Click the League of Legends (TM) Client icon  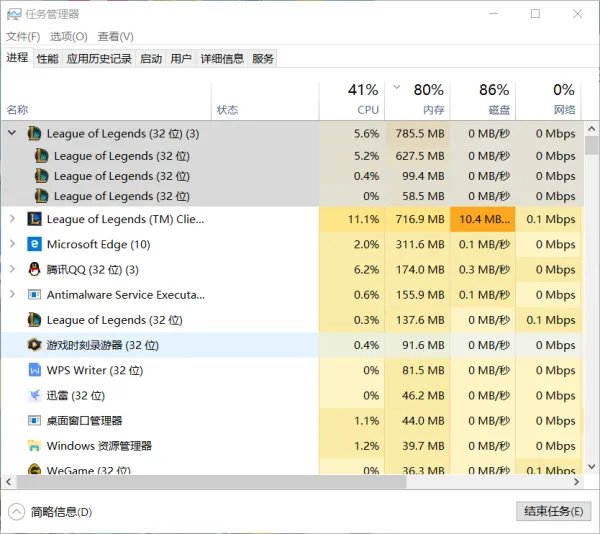click(34, 219)
